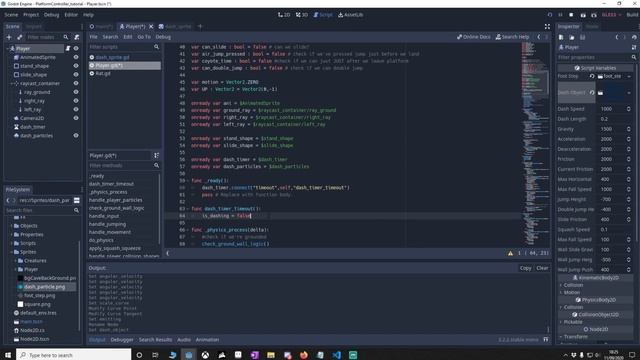640x360 pixels.
Task: Toggle visibility of left_ray node
Action: tap(76, 109)
